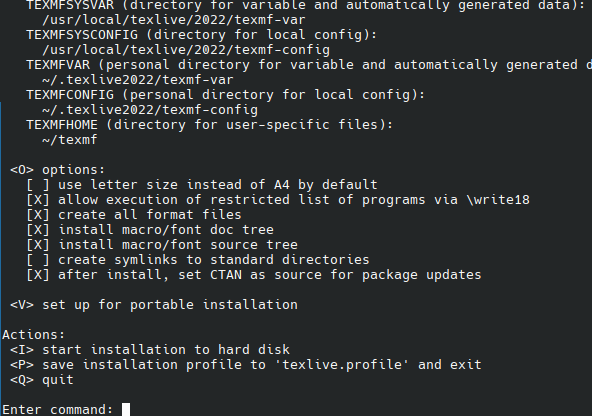The width and height of the screenshot is (592, 416).
Task: Click the TEXMFHOME user-specific files line
Action: [x=210, y=125]
